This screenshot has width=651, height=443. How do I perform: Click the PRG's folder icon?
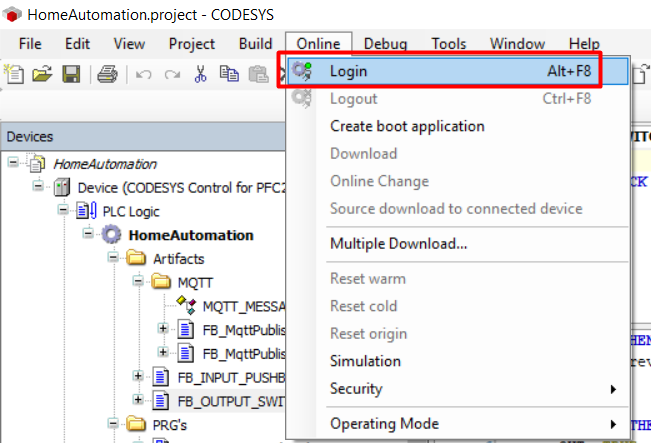[136, 424]
